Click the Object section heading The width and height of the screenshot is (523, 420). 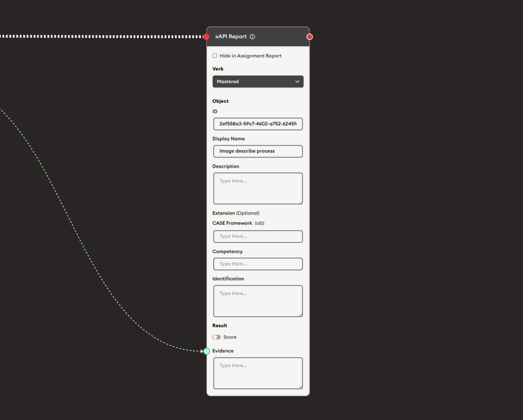tap(220, 101)
